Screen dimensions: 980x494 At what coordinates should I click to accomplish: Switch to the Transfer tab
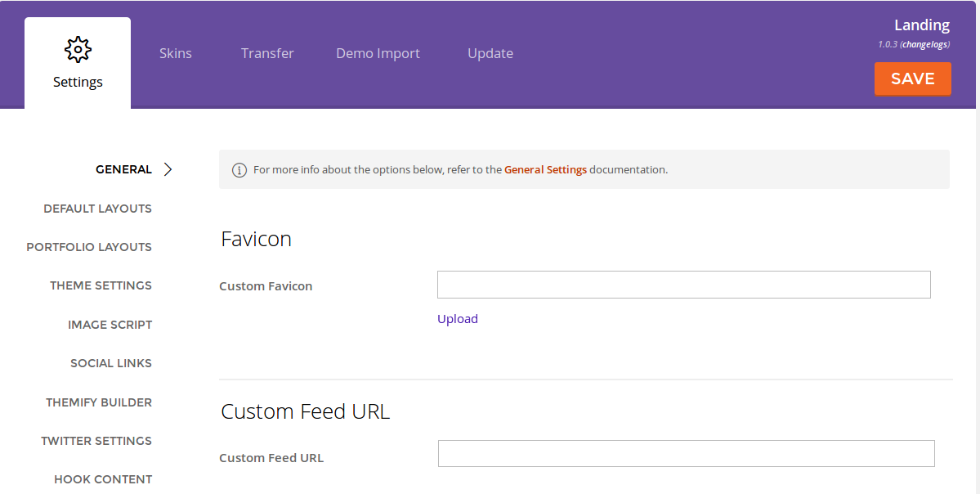pos(267,53)
